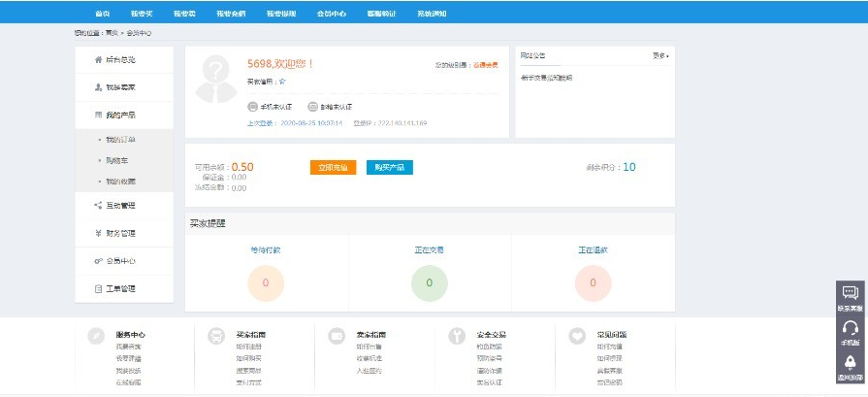Screen dimensions: 868x397
Task: Open the 如何注册 footer link
Action: [248, 347]
